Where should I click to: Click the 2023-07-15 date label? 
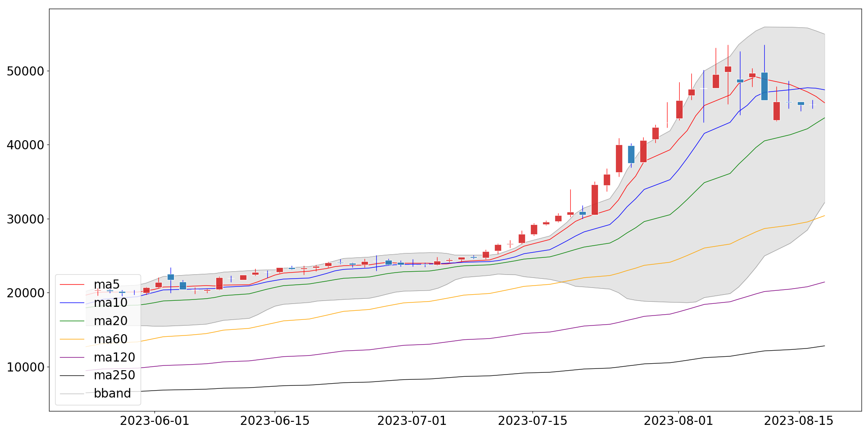532,421
